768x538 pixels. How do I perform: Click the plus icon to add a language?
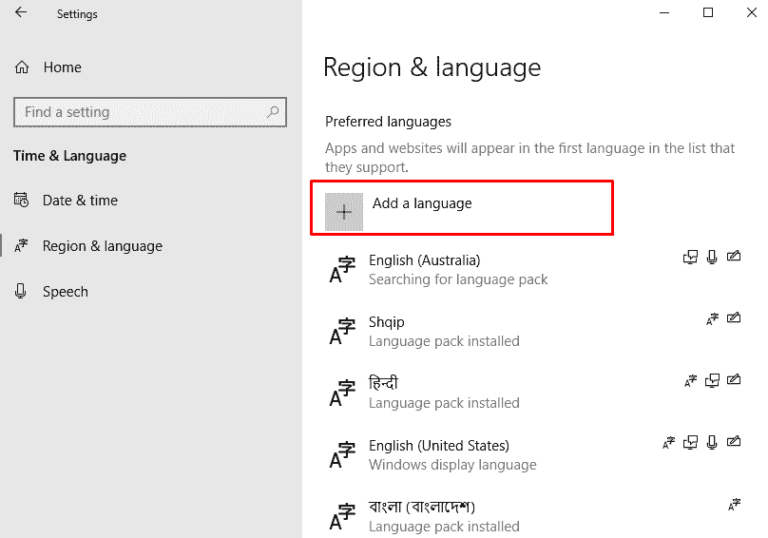point(345,211)
